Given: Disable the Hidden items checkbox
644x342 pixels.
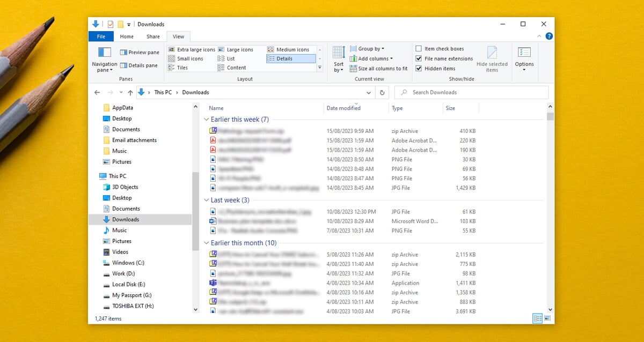Looking at the screenshot, I should [419, 69].
